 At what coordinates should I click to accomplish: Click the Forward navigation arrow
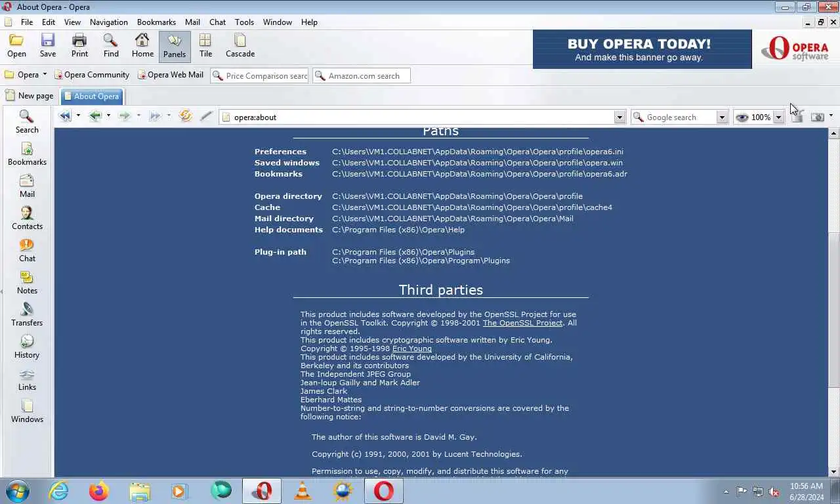click(x=125, y=116)
